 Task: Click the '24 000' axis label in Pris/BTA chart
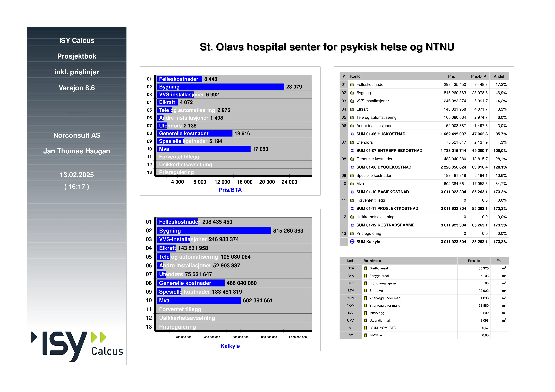pyautogui.click(x=289, y=182)
